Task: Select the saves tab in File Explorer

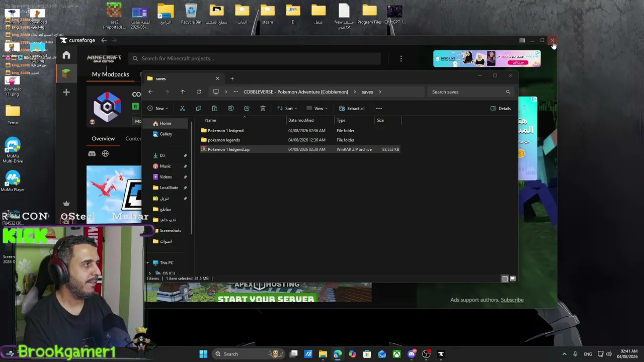Action: coord(184,78)
